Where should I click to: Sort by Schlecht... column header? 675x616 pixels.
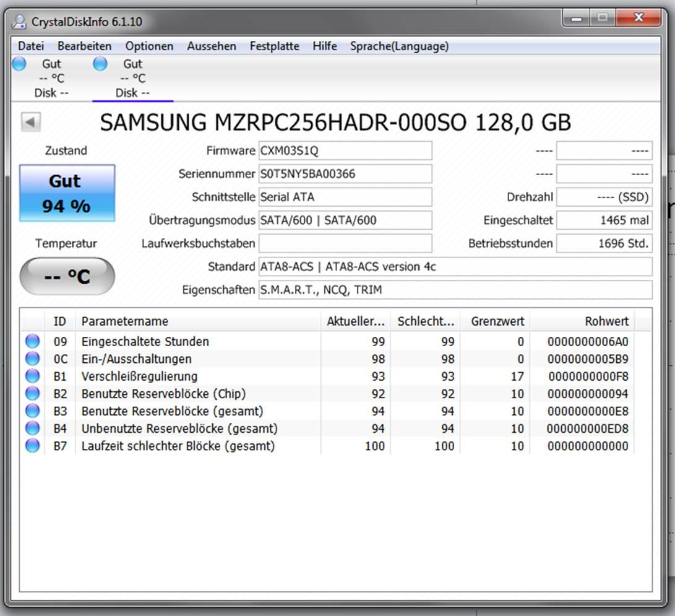[425, 321]
